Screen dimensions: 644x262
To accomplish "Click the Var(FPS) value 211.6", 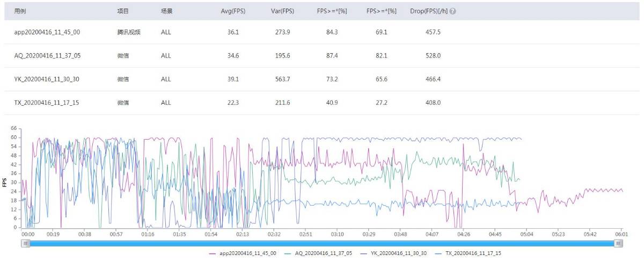I will (x=282, y=103).
